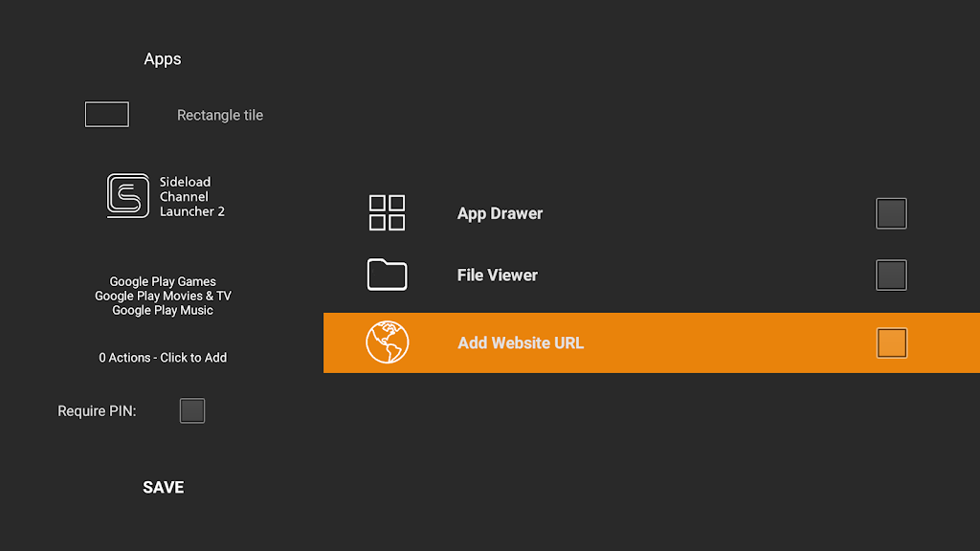Save the tile configuration
Screen dimensions: 980x551
[163, 487]
